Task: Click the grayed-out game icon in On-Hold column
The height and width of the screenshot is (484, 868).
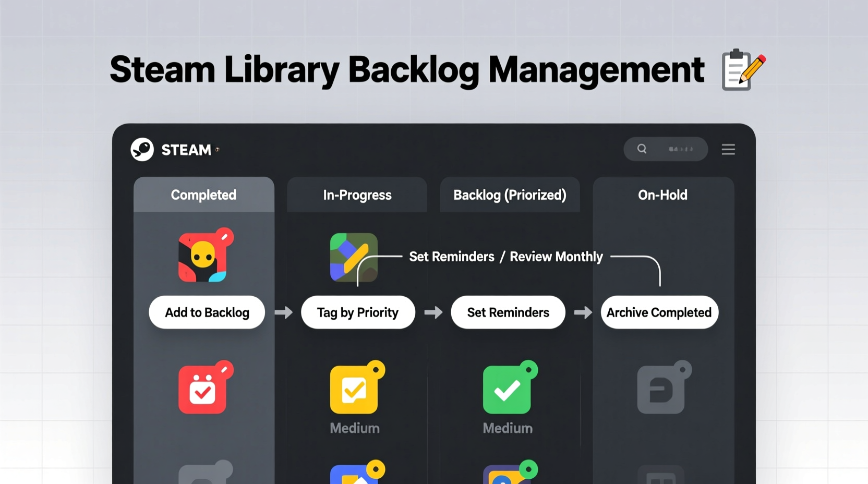Action: (662, 388)
